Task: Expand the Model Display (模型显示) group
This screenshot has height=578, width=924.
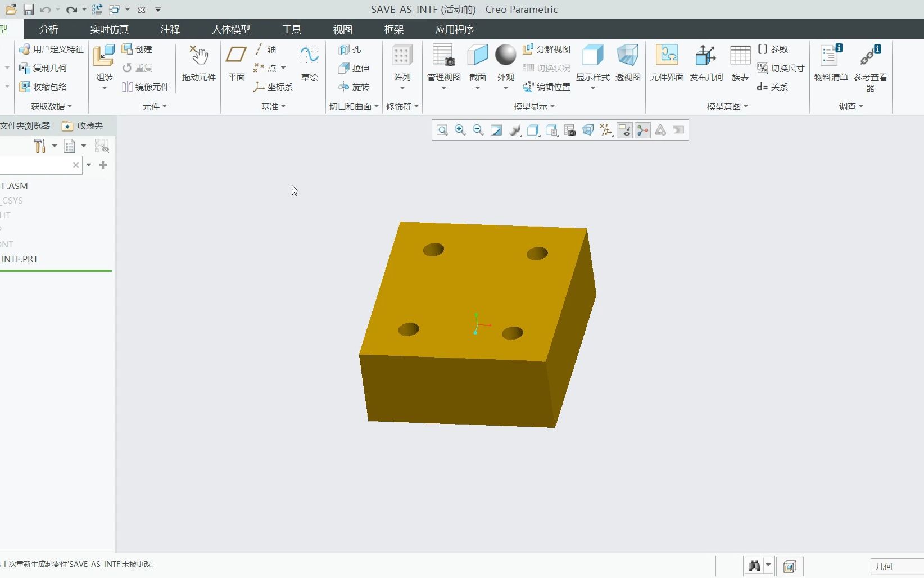Action: [x=534, y=106]
